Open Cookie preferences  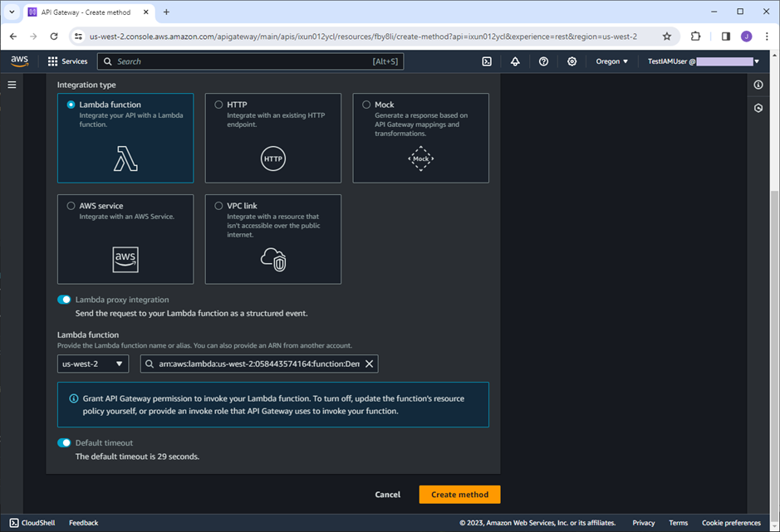click(731, 523)
